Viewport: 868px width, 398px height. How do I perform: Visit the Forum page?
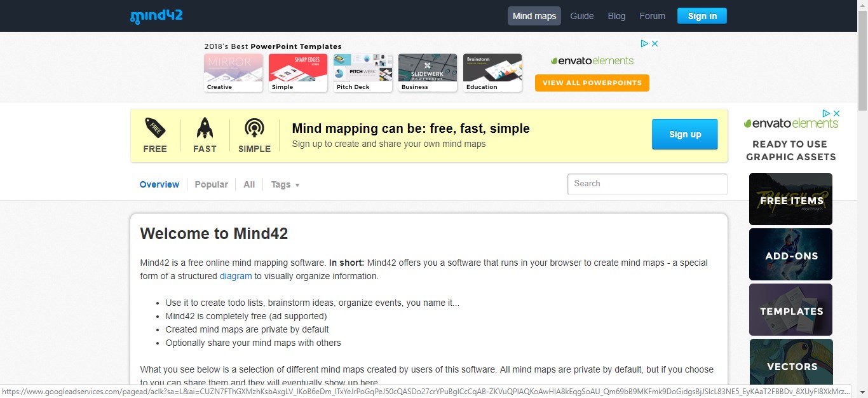point(653,16)
